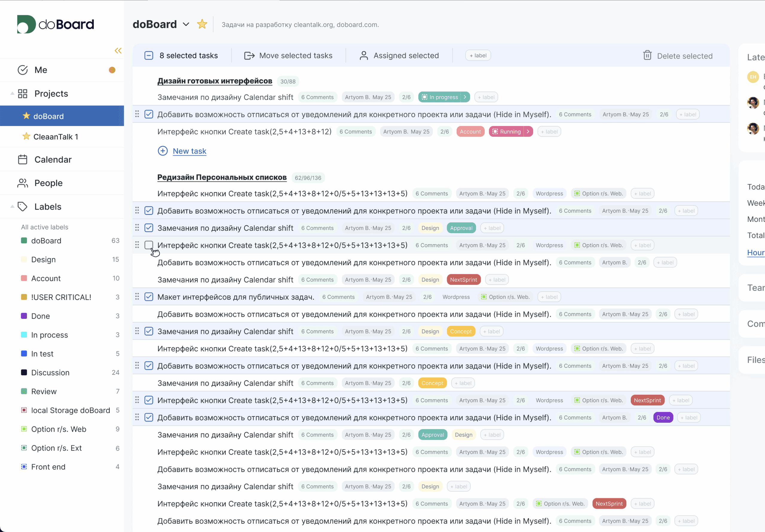Click the trash icon to delete selected

[x=647, y=55]
